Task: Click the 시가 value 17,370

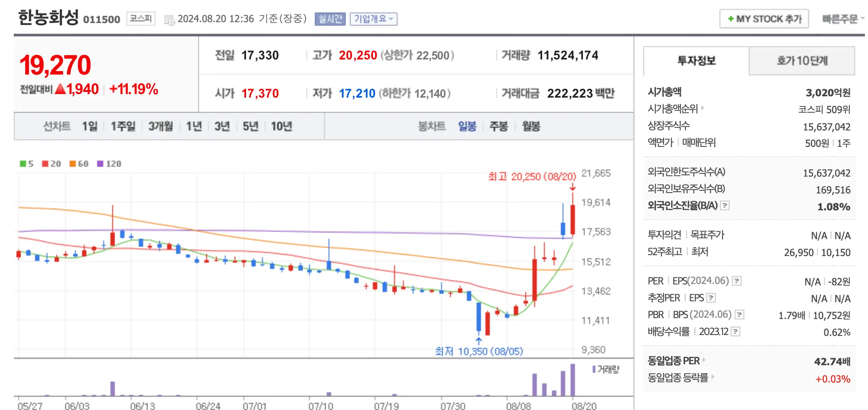Action: (x=260, y=94)
